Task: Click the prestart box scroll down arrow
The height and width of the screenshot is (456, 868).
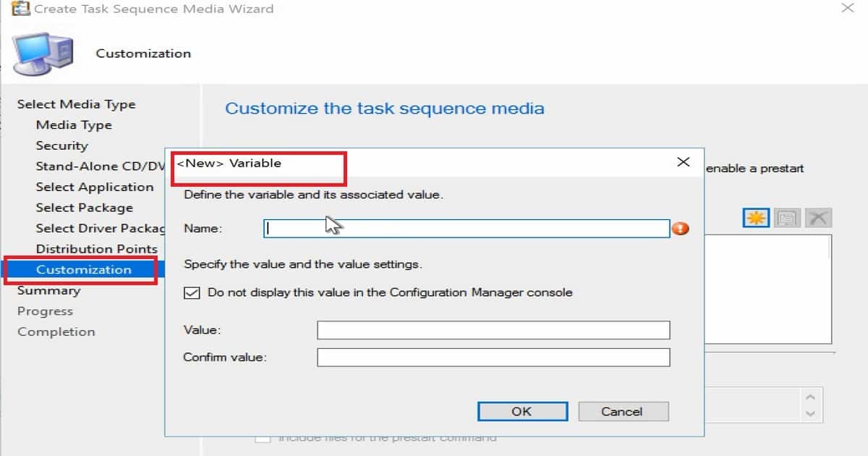Action: click(810, 414)
